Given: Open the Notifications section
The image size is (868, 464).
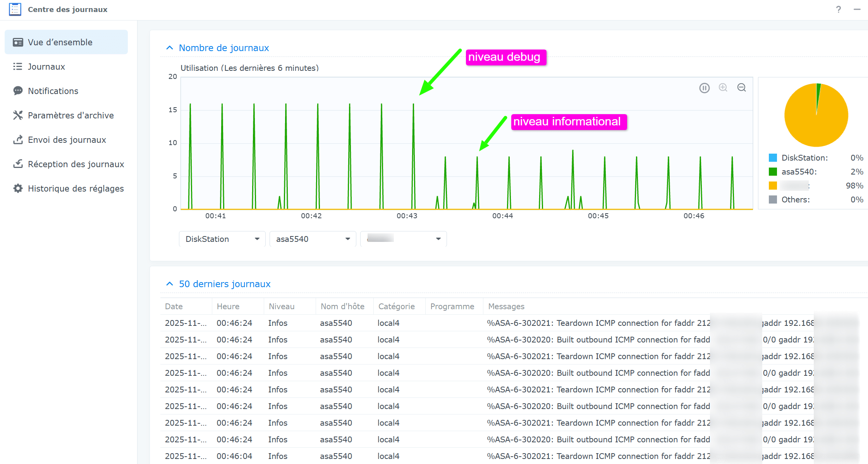Looking at the screenshot, I should 53,91.
